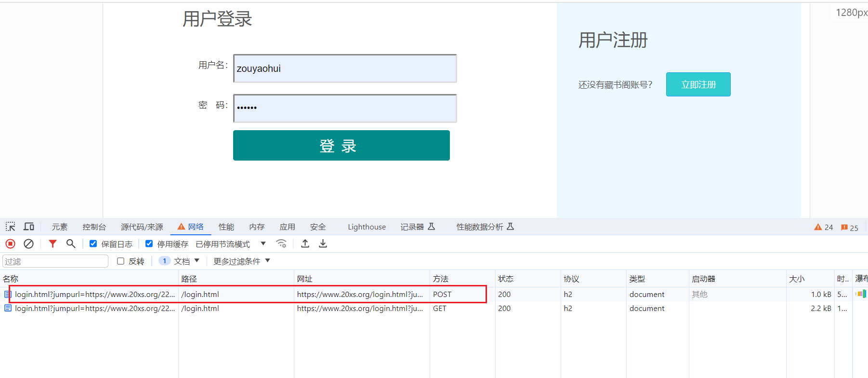Click document icon of POST login.html row
Viewport: 868px width, 378px height.
point(8,294)
